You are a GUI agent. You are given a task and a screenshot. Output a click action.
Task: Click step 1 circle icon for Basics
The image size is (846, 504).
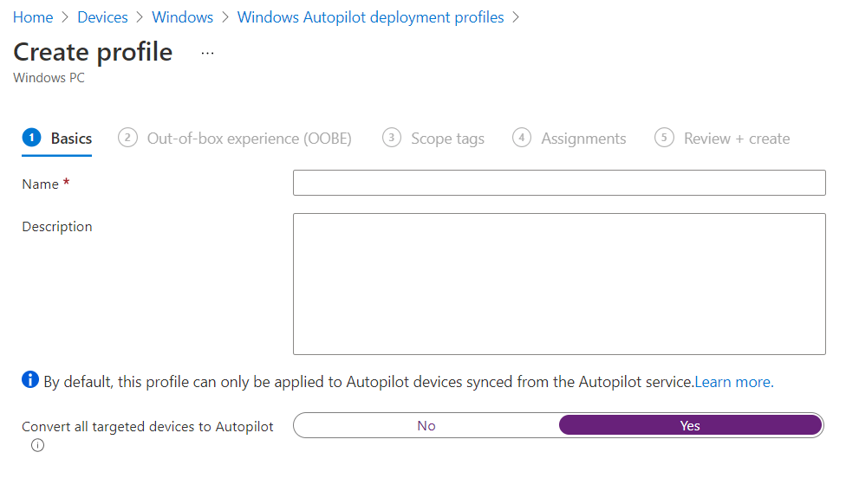[x=32, y=138]
